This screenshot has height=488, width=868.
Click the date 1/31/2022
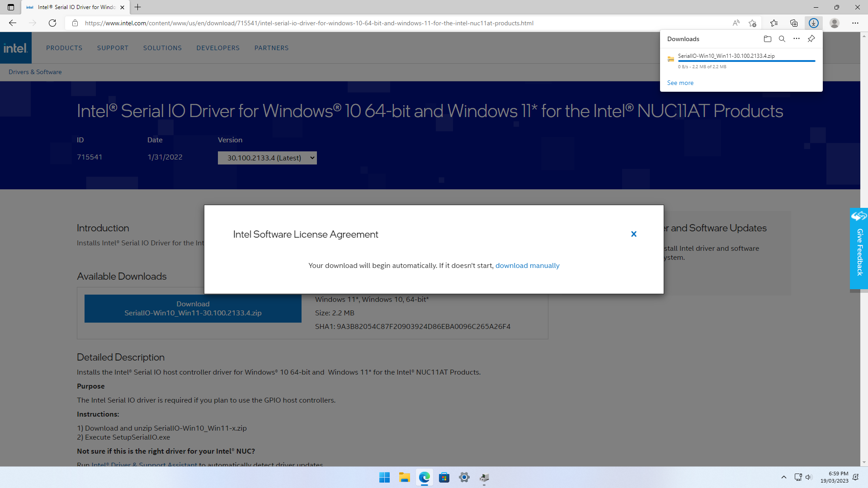click(x=165, y=157)
